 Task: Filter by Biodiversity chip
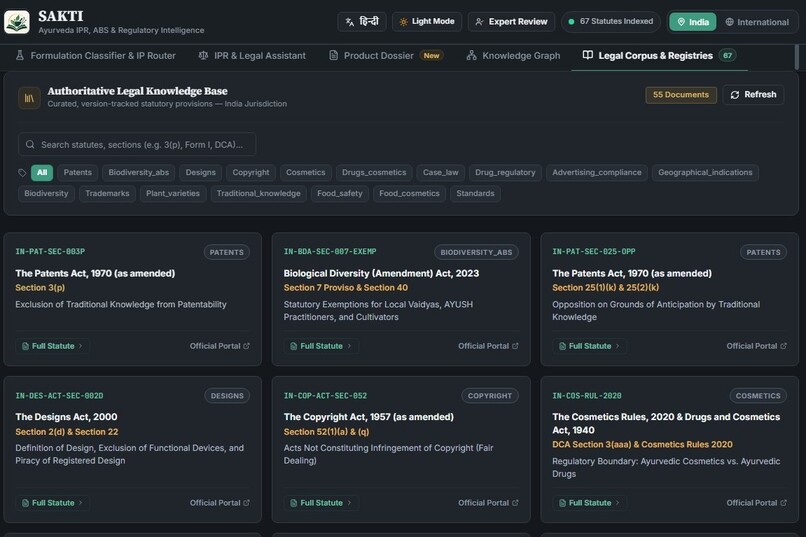pos(46,194)
